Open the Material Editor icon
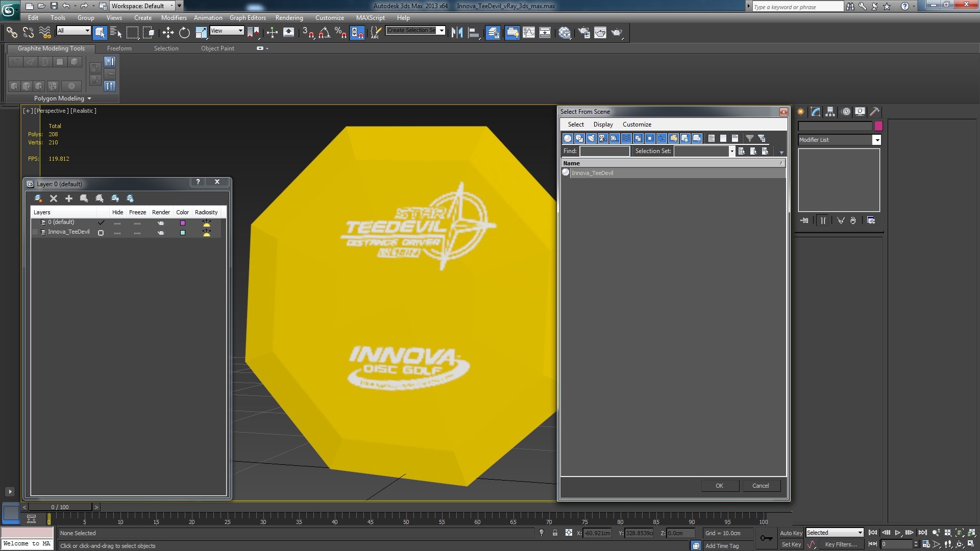The image size is (980, 551). coord(565,33)
